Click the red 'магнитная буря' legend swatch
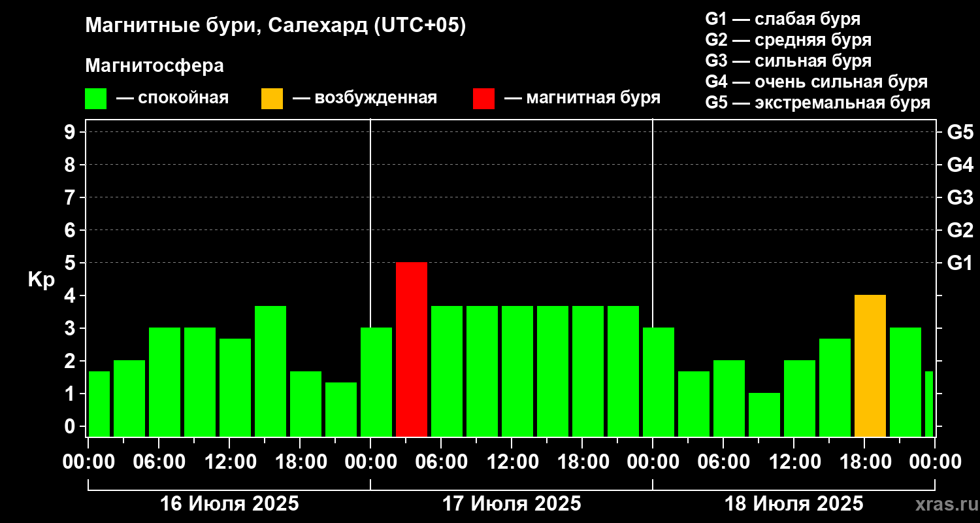Screen dimensions: 980x523 (484, 99)
